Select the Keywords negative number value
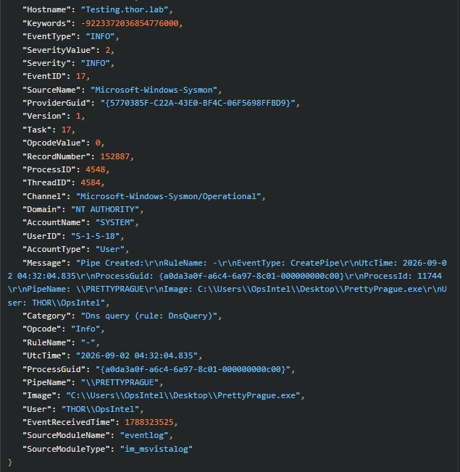460x472 pixels. pos(130,23)
